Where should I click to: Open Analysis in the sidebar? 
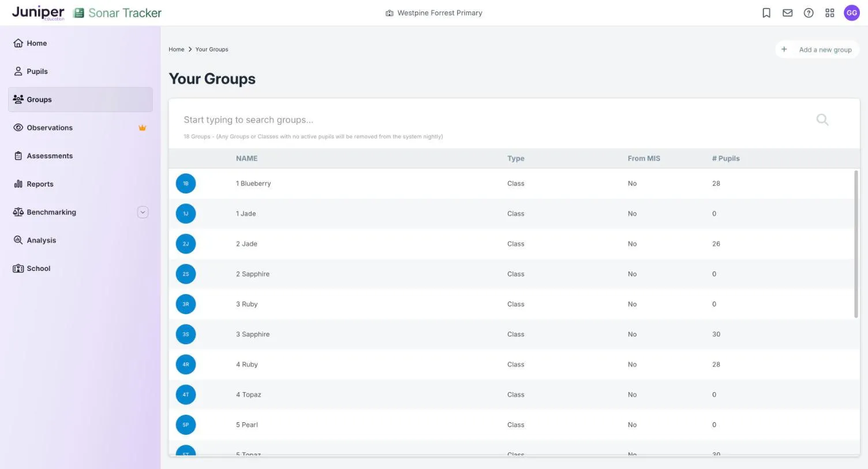click(80, 240)
